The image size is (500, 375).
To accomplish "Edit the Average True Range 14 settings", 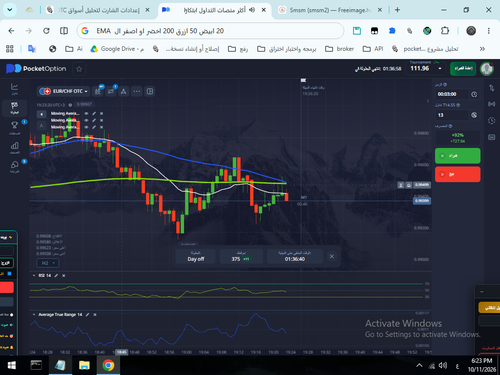I will [87, 314].
